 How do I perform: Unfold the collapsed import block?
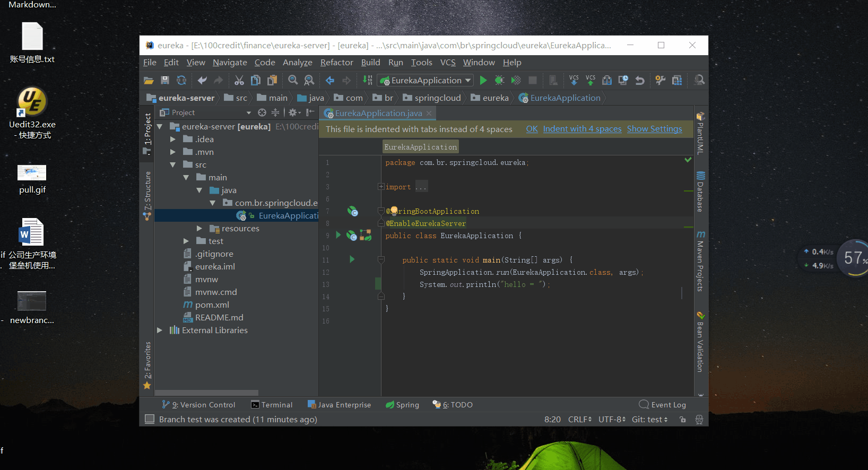point(381,187)
